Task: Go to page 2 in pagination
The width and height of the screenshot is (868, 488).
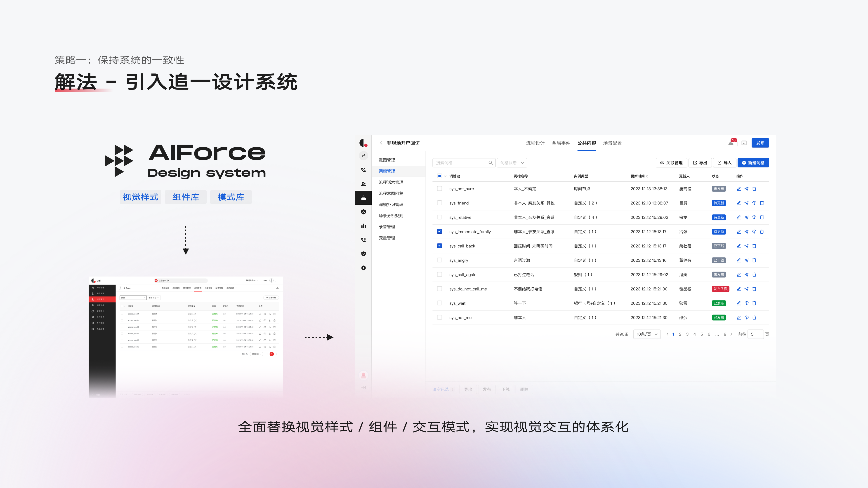Action: pos(680,334)
